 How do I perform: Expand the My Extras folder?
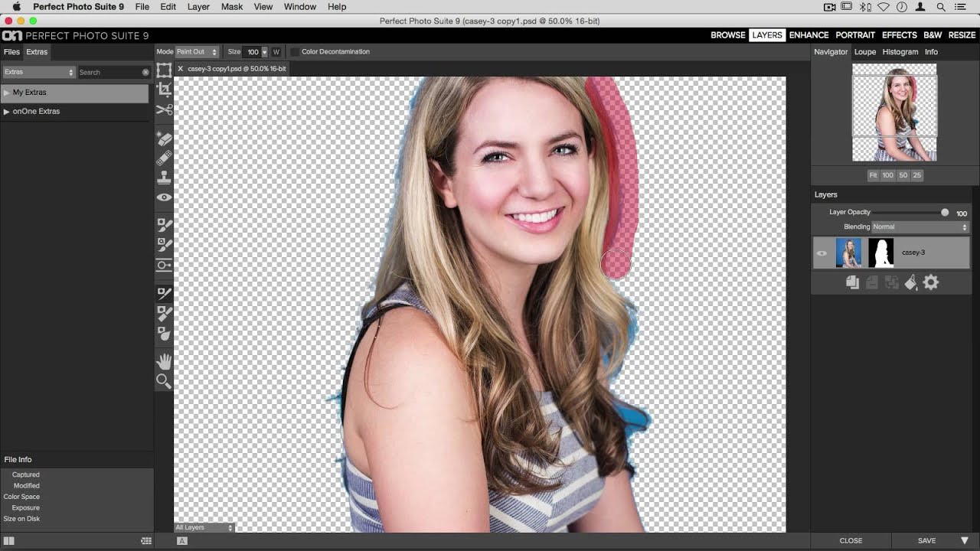pyautogui.click(x=7, y=93)
